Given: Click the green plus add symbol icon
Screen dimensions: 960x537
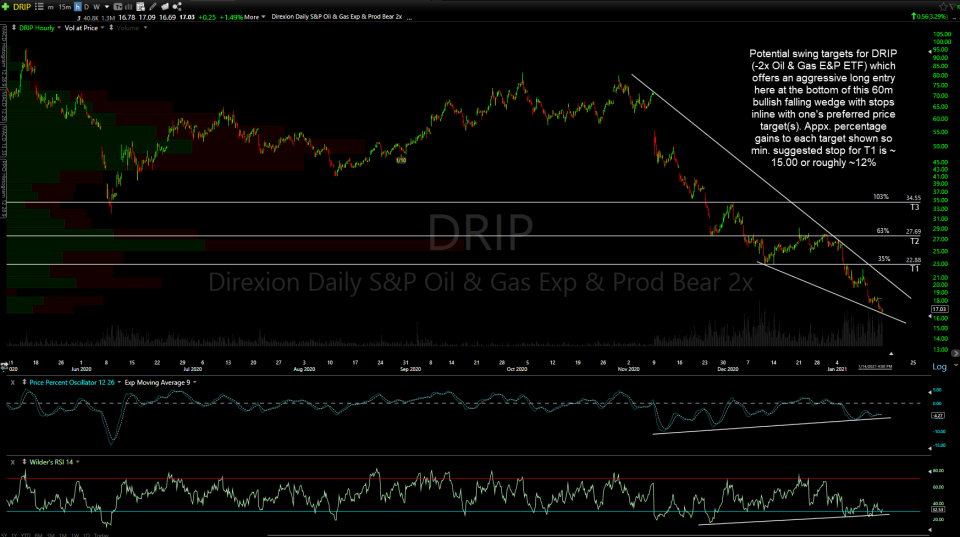Looking at the screenshot, I should coord(6,5).
